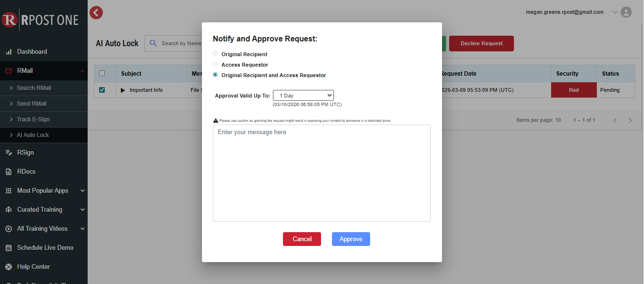Expand the Most Popular Apps section

pyautogui.click(x=42, y=190)
